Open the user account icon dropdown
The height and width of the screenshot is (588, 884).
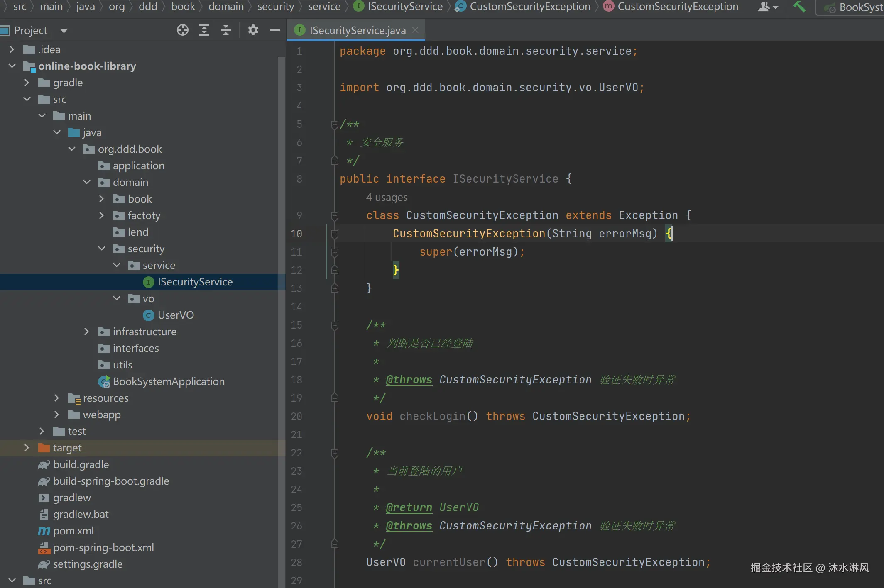tap(768, 7)
